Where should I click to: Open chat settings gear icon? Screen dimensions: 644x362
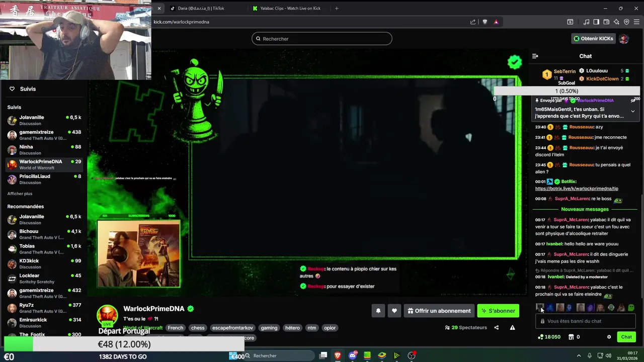pyautogui.click(x=609, y=337)
